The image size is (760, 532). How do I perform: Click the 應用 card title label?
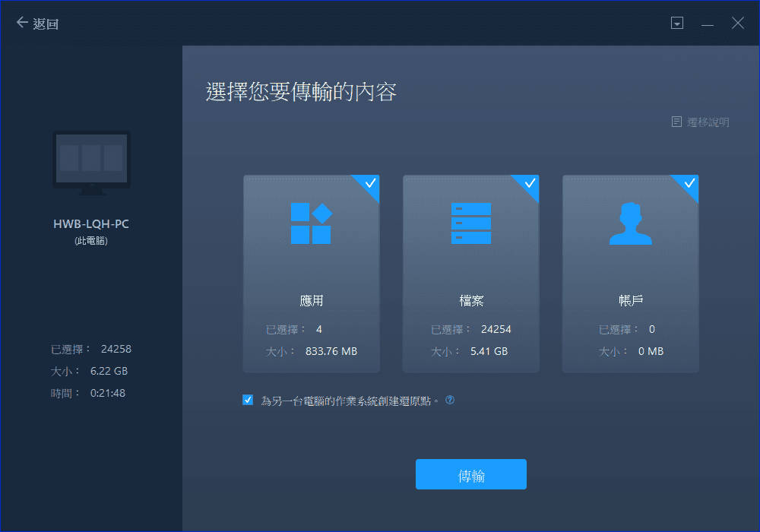point(312,300)
